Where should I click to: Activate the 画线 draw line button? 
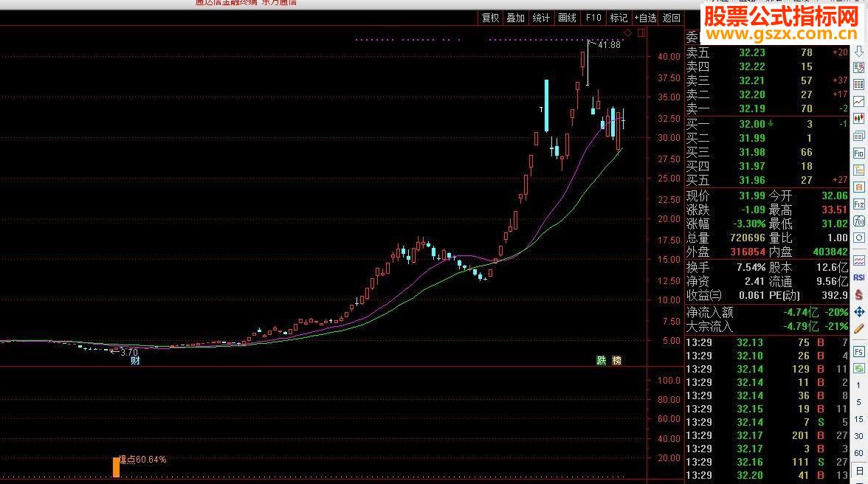tap(567, 18)
